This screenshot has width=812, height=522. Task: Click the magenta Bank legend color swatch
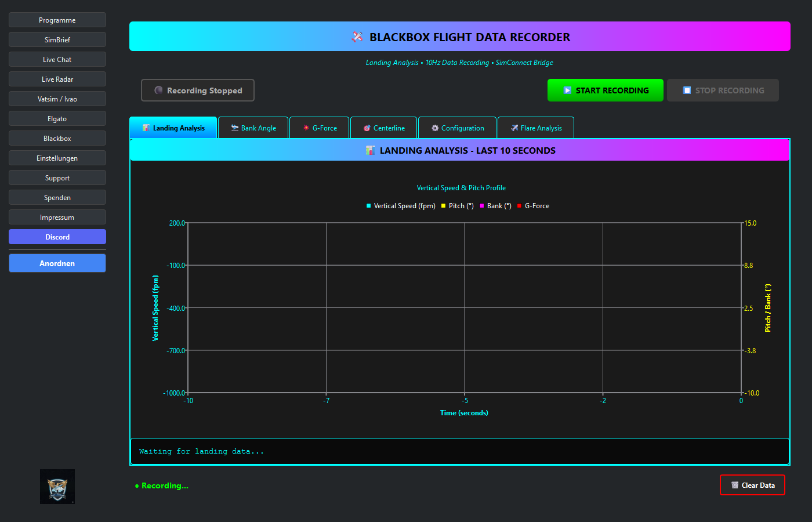(x=481, y=206)
